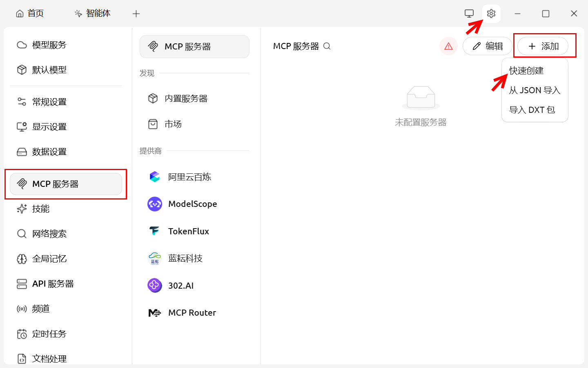
Task: Click the 编辑 button
Action: tap(488, 46)
